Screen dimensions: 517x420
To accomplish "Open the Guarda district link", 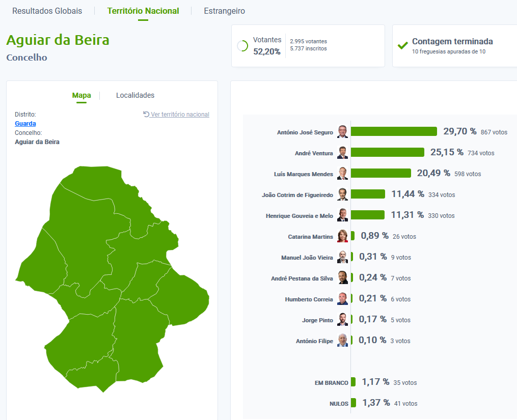I will [x=25, y=124].
